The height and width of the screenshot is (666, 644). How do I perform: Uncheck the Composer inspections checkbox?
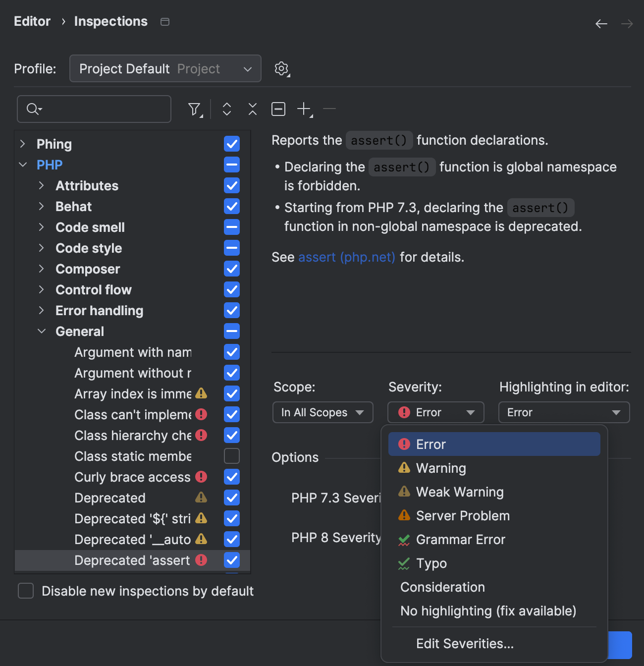(x=232, y=269)
